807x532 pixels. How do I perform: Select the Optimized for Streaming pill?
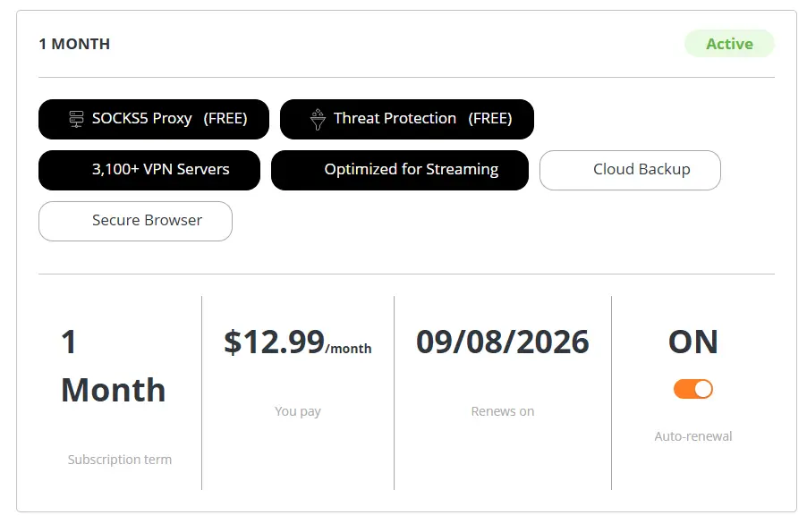tap(399, 170)
